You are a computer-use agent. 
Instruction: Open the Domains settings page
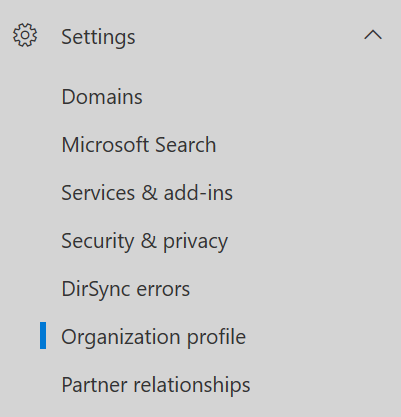(x=102, y=97)
